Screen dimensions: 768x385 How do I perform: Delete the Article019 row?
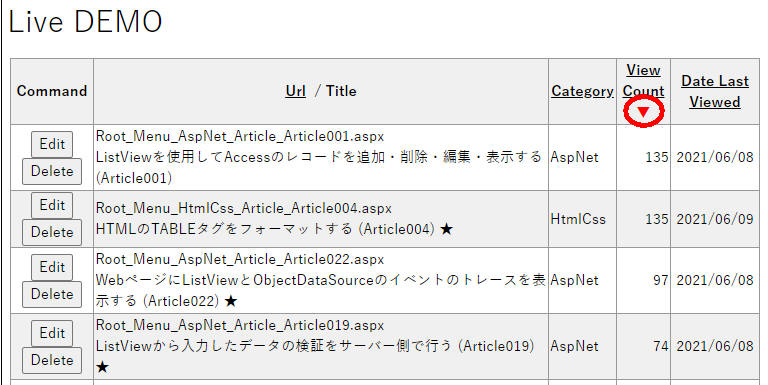52,360
